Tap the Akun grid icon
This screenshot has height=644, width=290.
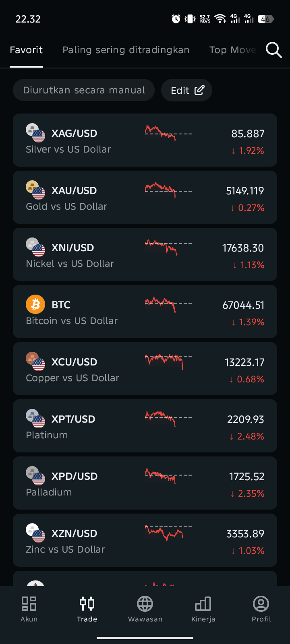coord(29,603)
